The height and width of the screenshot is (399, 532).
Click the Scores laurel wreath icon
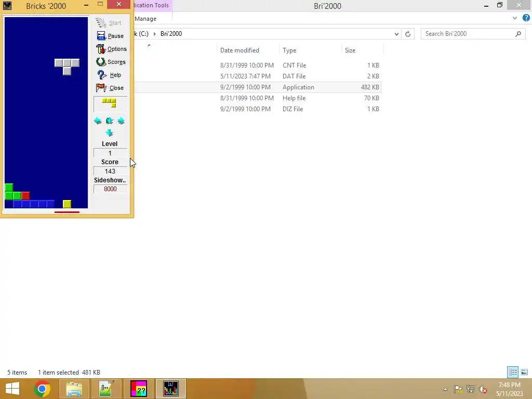(101, 62)
